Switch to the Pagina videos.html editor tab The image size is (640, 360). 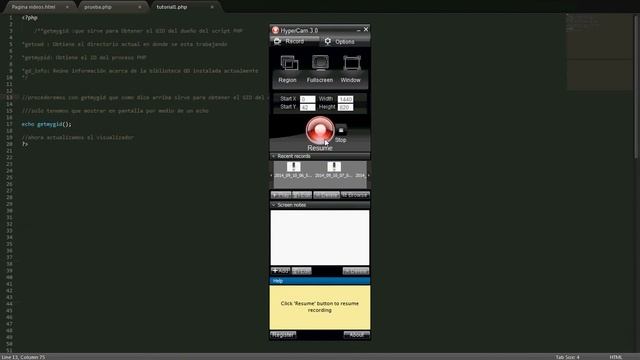coord(33,7)
